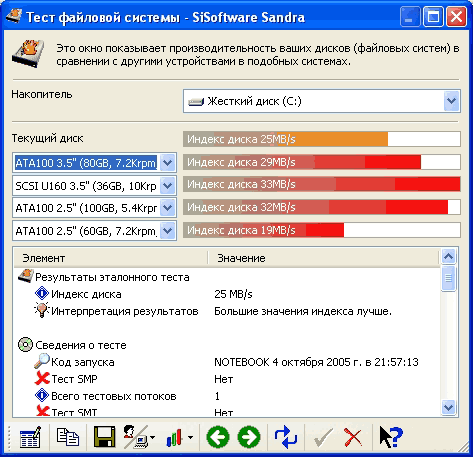Screen dimensions: 473x457
Task: Click the orange 25MB/s current disk bar
Action: 322,139
